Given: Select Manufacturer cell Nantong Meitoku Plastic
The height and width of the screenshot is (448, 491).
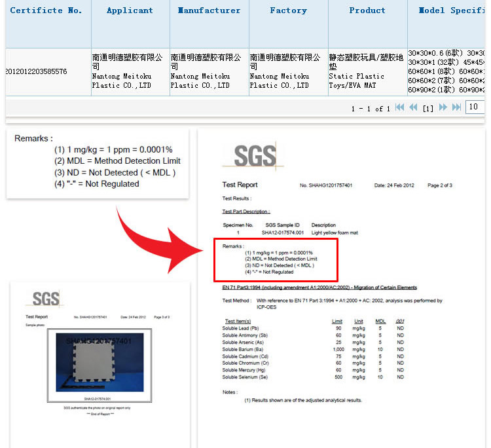Looking at the screenshot, I should coord(209,71).
